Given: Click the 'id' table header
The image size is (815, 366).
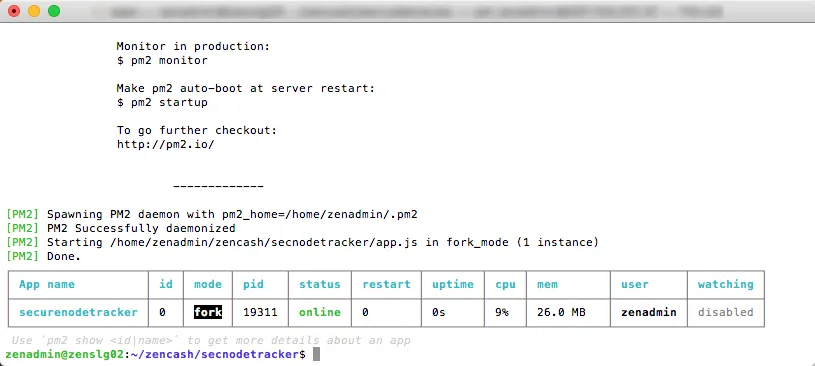Looking at the screenshot, I should click(x=166, y=284).
